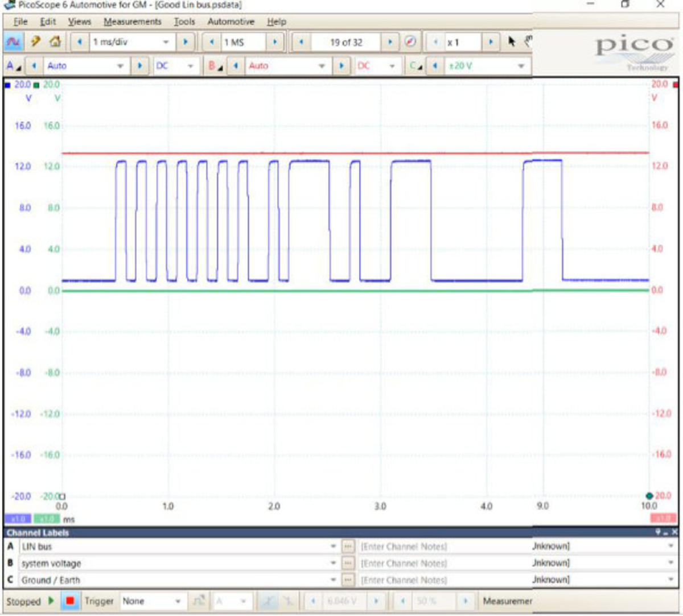
Task: Click the channel notes field in the Ground / Earth row
Action: 445,580
